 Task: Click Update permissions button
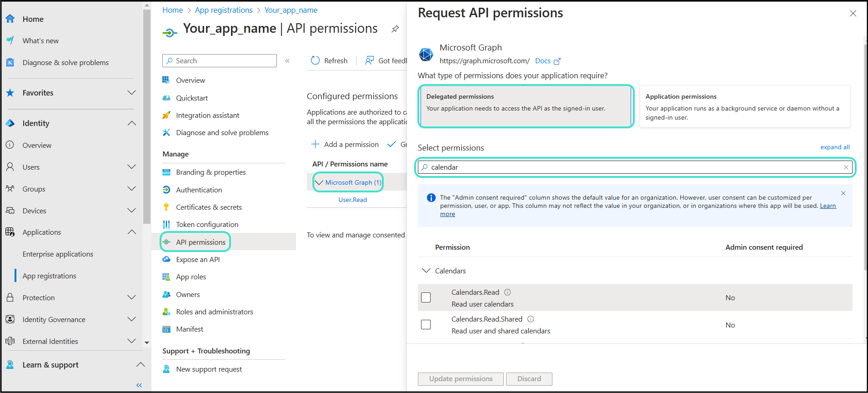pos(461,379)
